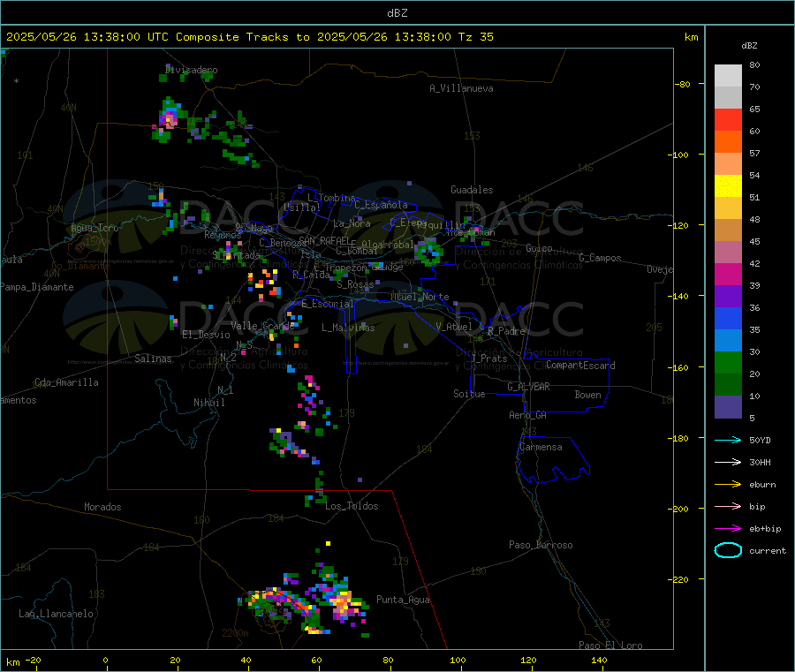Click the G_ALVEAR map label

click(x=528, y=387)
